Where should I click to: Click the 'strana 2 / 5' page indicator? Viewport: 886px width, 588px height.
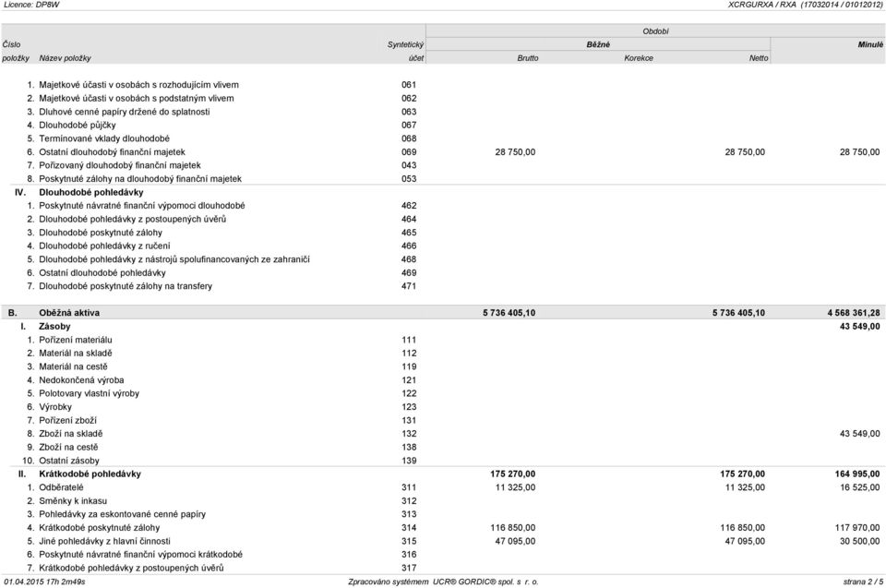(862, 582)
